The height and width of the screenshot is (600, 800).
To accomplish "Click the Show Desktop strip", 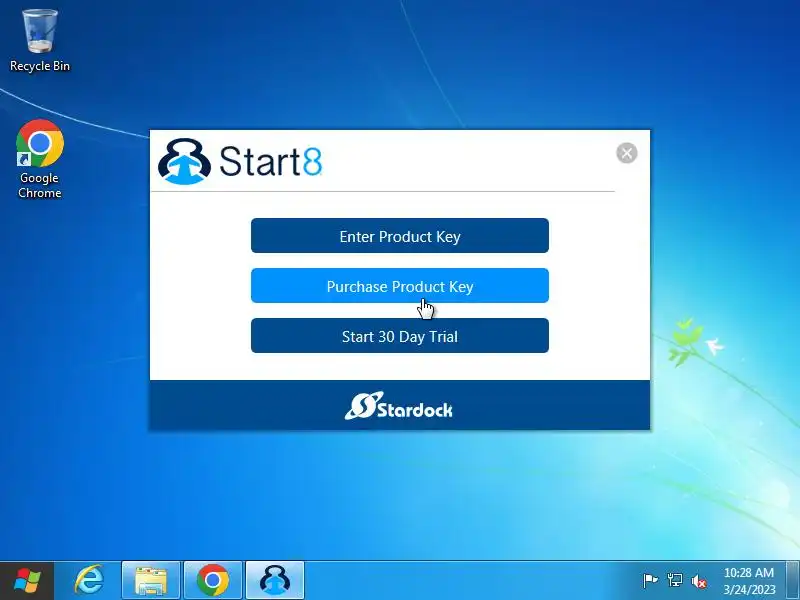I will coord(793,581).
